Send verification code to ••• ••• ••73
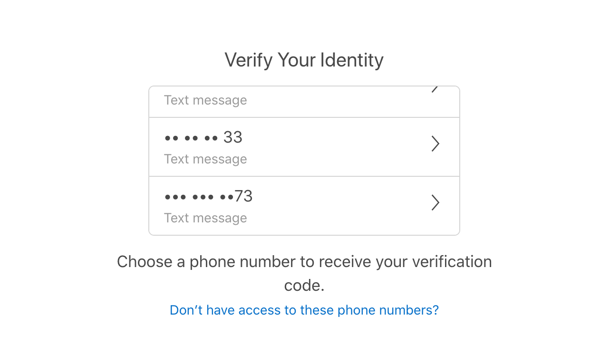The image size is (600, 364). pos(304,206)
